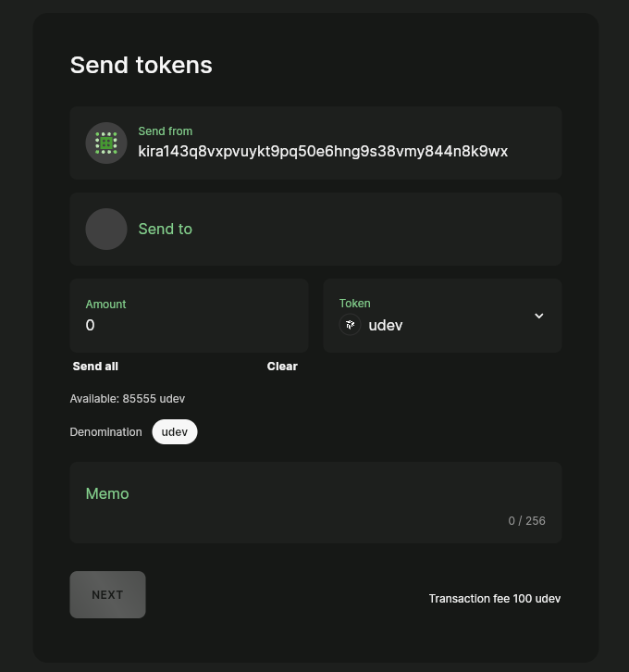Click the Send tokens heading
Screen dimensions: 629x672
142,65
